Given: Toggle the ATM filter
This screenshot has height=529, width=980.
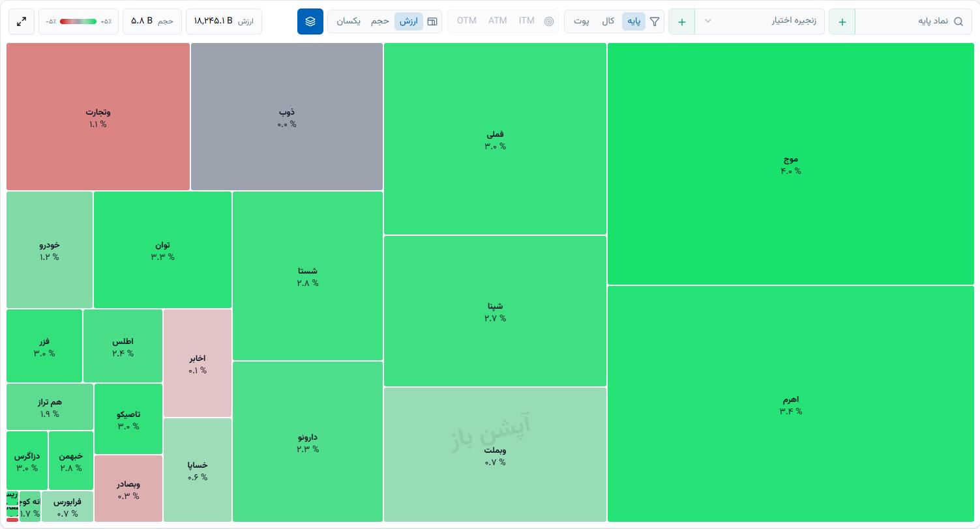Looking at the screenshot, I should pos(497,21).
